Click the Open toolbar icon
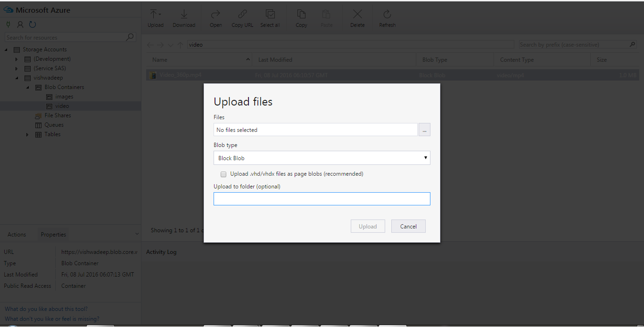The height and width of the screenshot is (334, 644). tap(216, 15)
